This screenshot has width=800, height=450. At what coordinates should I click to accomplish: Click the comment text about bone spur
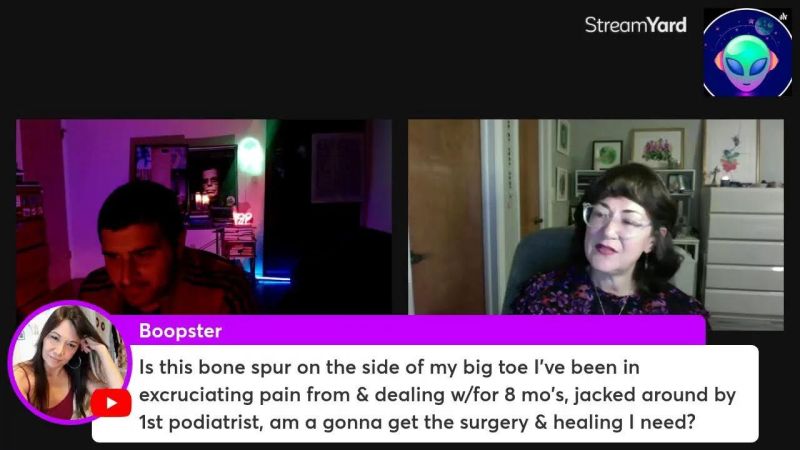pos(438,394)
